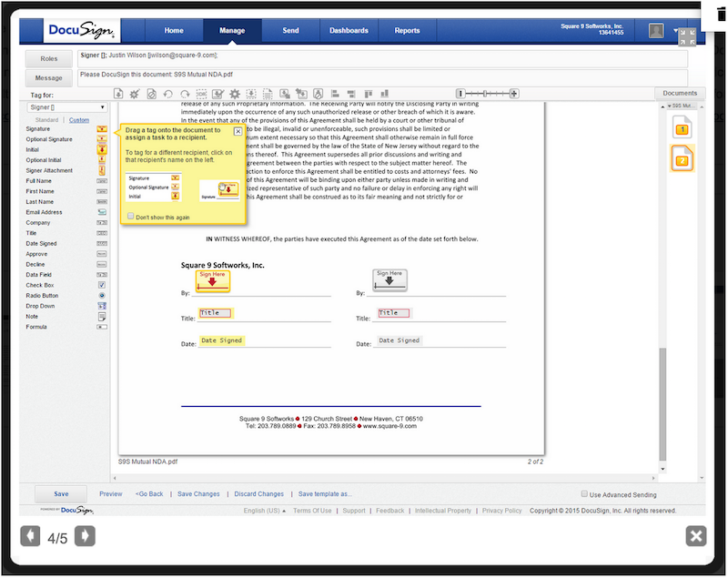The image size is (728, 578).
Task: Click the Discard Changes link
Action: tap(258, 494)
